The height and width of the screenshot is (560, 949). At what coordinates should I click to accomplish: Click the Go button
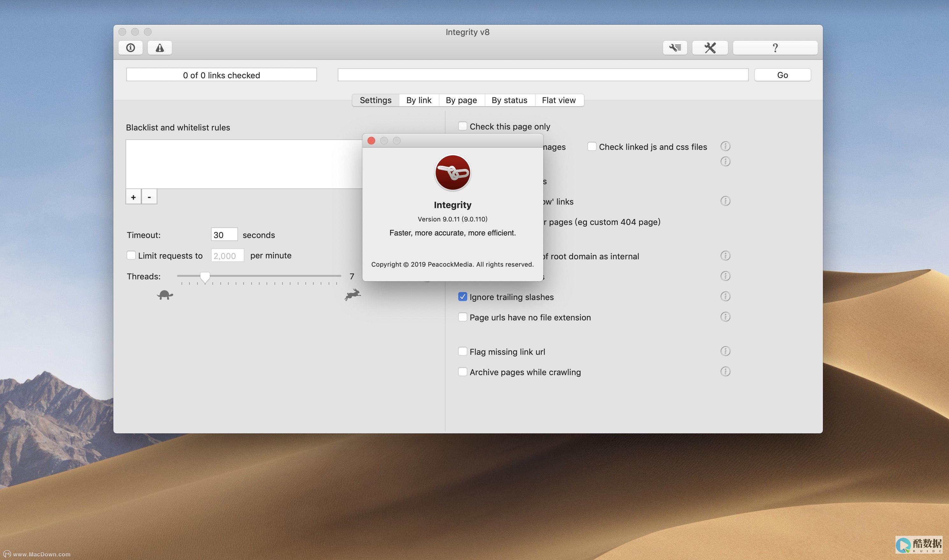click(x=782, y=75)
